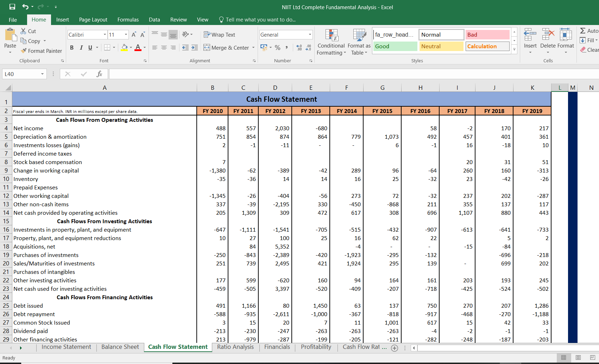Toggle align text left

tap(155, 47)
